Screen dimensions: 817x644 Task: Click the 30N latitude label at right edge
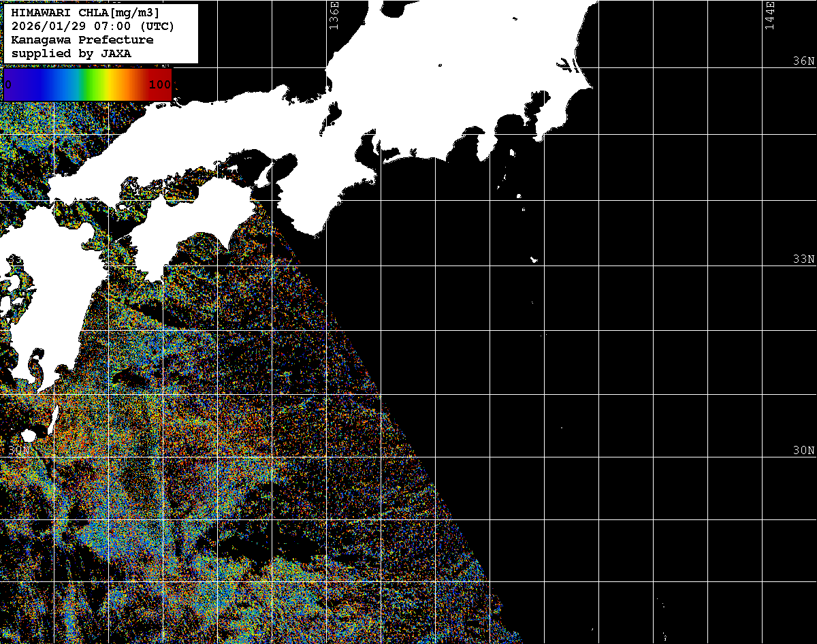point(803,451)
